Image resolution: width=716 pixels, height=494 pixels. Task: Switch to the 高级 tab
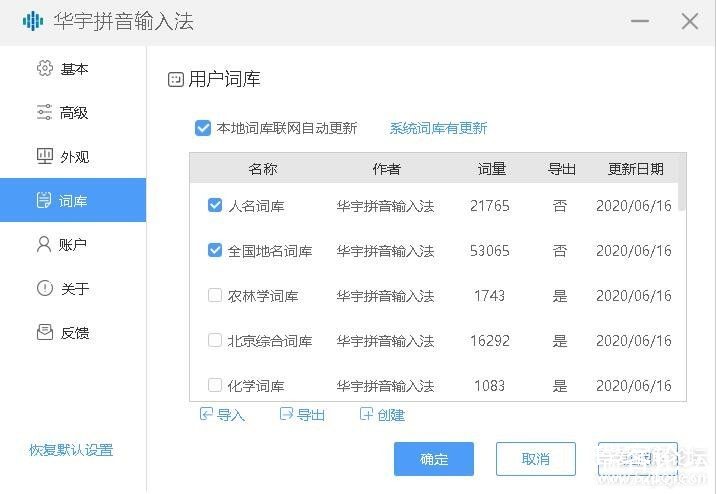73,112
